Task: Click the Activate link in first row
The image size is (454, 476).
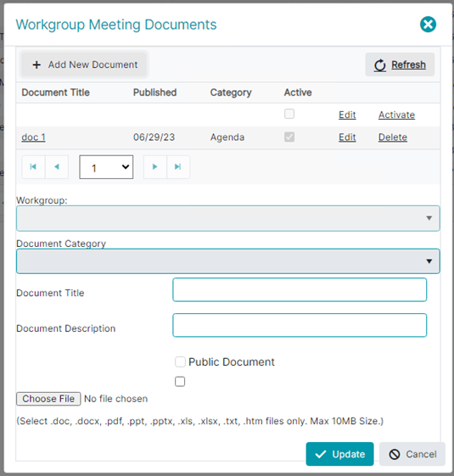Action: pos(396,115)
